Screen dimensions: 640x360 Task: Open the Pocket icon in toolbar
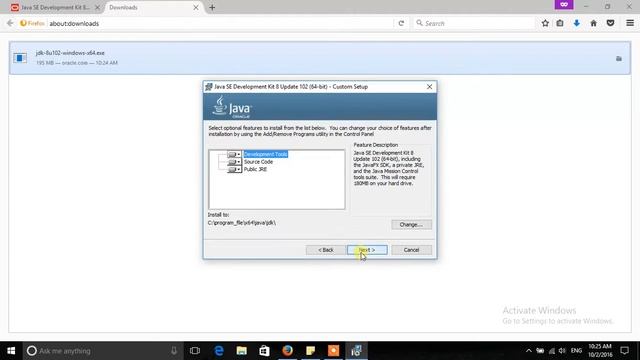611,23
